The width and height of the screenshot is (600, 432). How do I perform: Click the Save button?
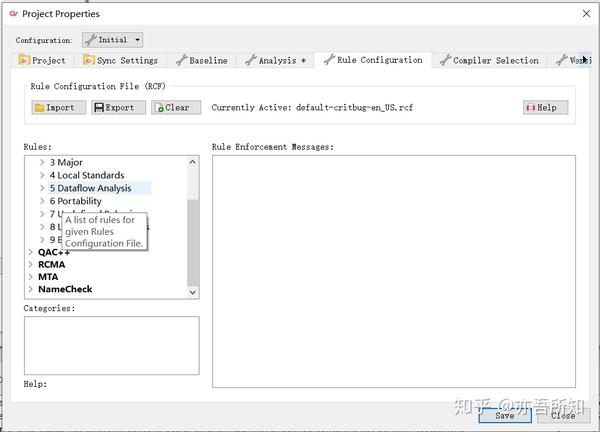tap(505, 415)
